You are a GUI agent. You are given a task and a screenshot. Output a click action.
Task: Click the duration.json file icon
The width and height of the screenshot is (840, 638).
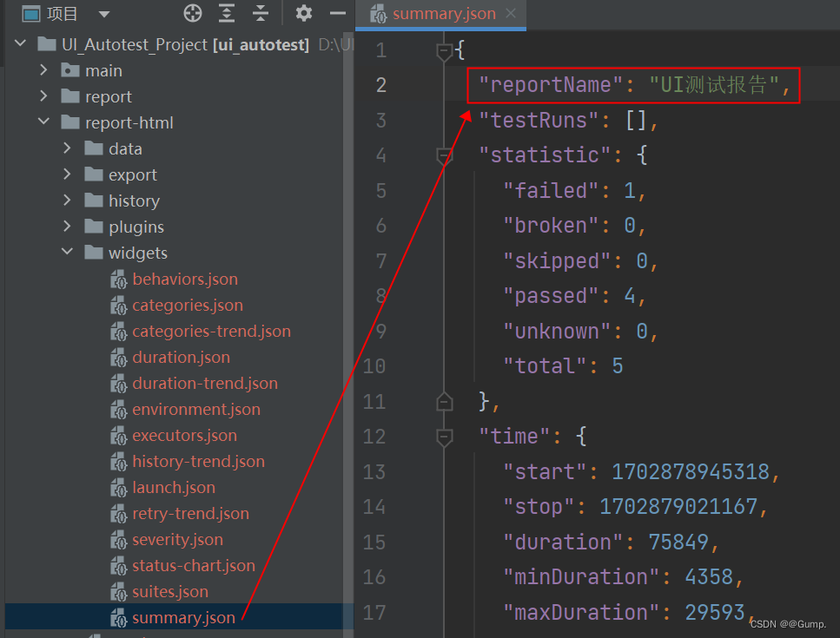[x=118, y=358]
